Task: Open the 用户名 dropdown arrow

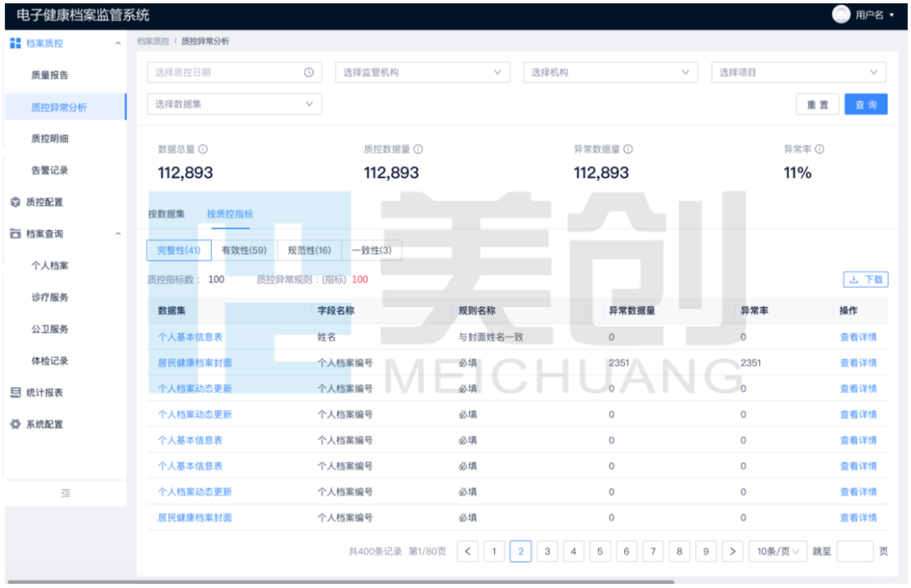Action: (x=892, y=15)
